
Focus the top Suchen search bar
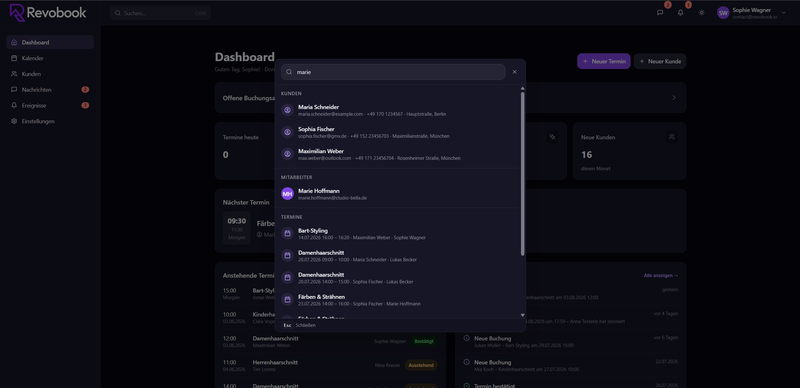click(x=160, y=13)
